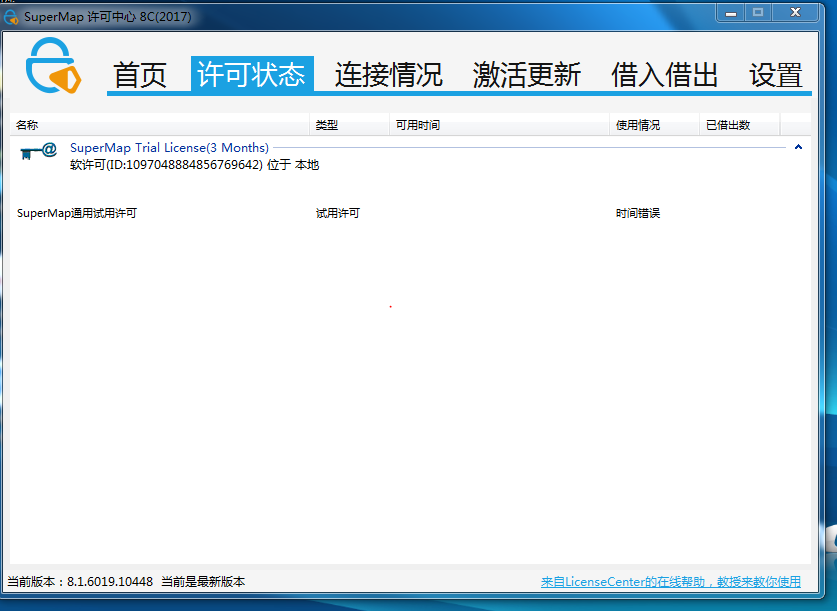Open the 借入借出 tab
This screenshot has height=611, width=837.
665,74
